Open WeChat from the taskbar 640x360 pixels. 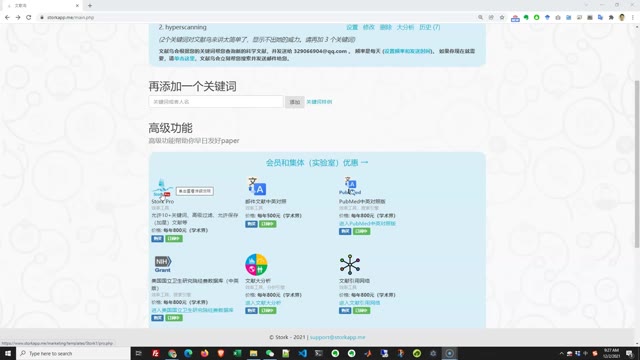270,353
